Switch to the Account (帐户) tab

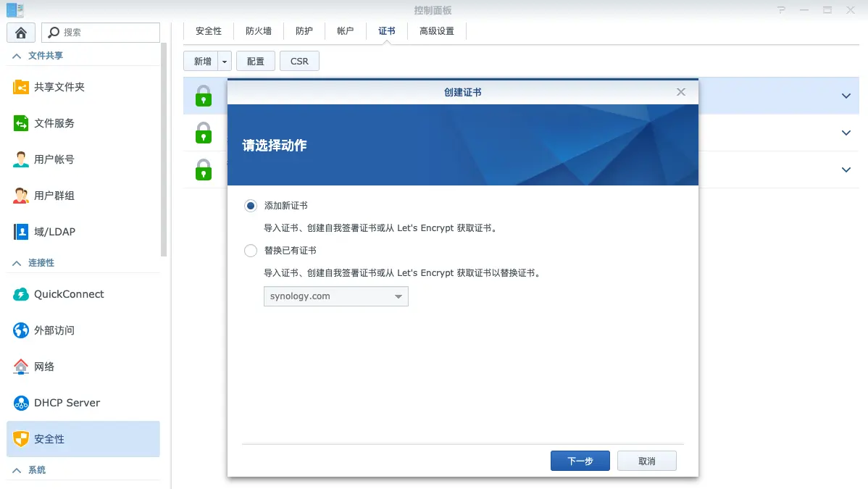click(x=346, y=31)
